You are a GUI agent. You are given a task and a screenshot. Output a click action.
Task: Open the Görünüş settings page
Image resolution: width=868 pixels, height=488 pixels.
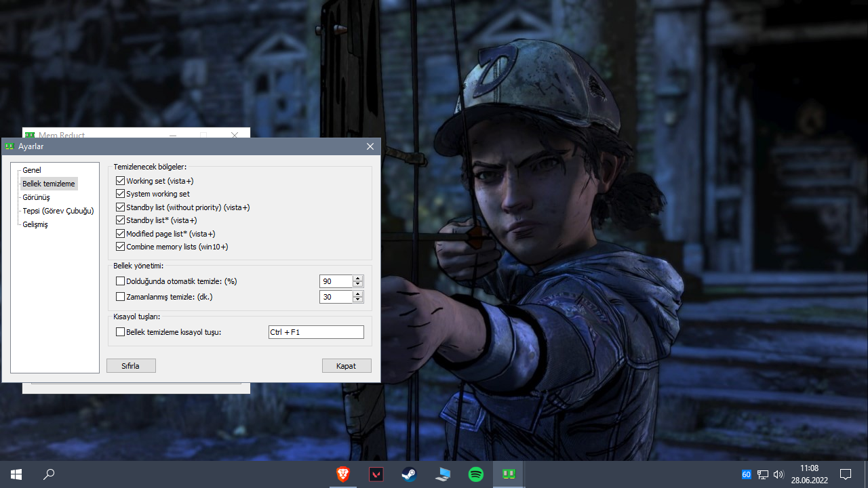coord(36,197)
